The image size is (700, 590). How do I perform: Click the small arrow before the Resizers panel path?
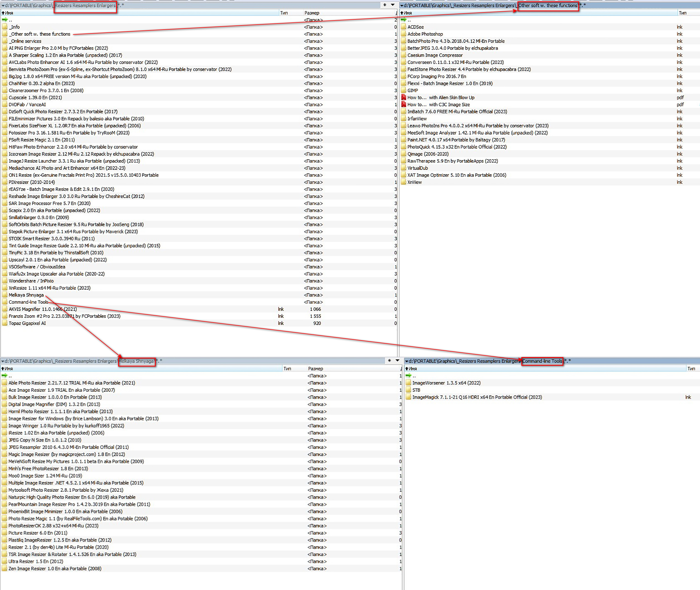3,5
